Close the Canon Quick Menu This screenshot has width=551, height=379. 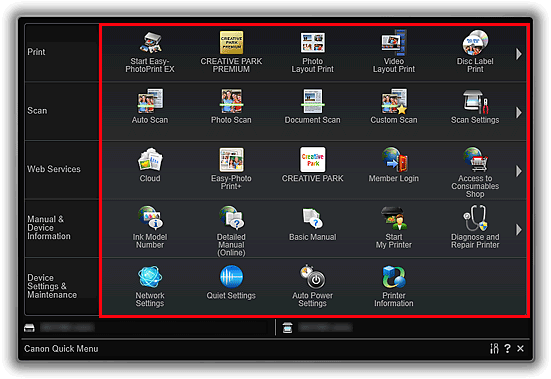click(520, 348)
